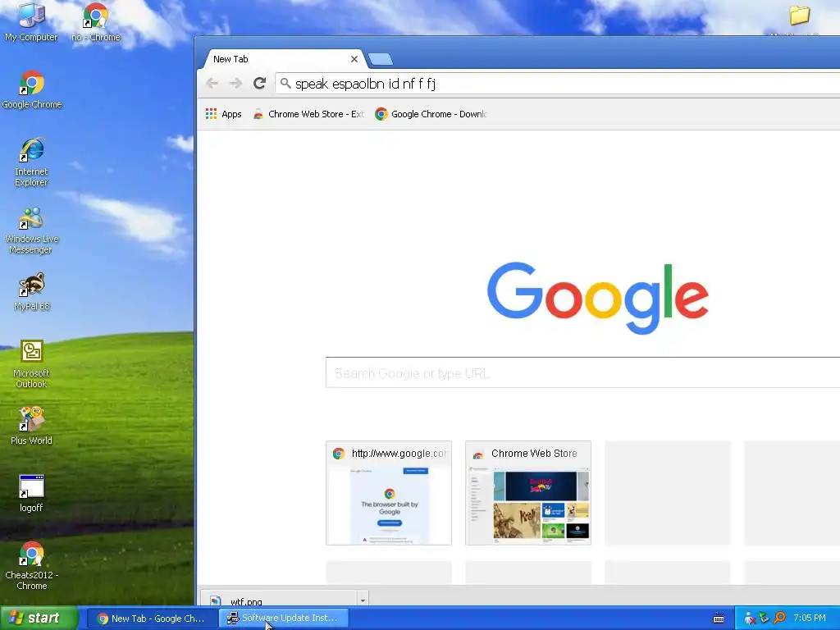840x630 pixels.
Task: Click the 'Search Google or type URL' box
Action: pos(583,372)
